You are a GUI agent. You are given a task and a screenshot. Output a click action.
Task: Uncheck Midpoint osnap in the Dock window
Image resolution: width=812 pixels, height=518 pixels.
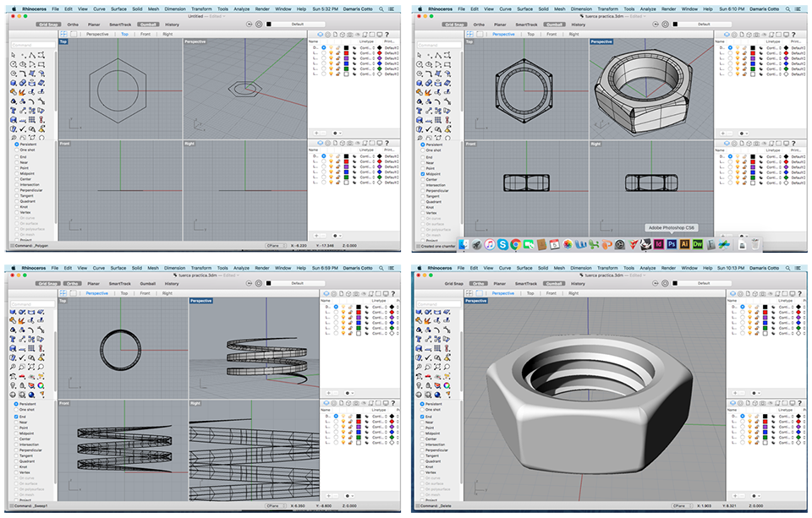pos(423,174)
